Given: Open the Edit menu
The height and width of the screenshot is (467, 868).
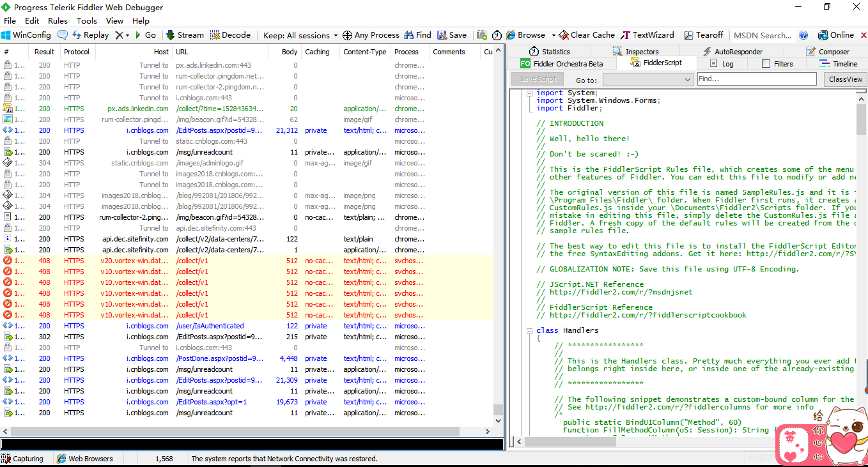Looking at the screenshot, I should pyautogui.click(x=32, y=21).
